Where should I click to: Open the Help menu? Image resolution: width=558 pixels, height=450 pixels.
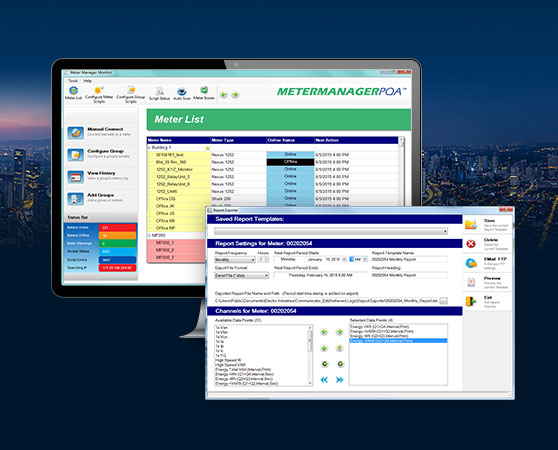coord(87,81)
